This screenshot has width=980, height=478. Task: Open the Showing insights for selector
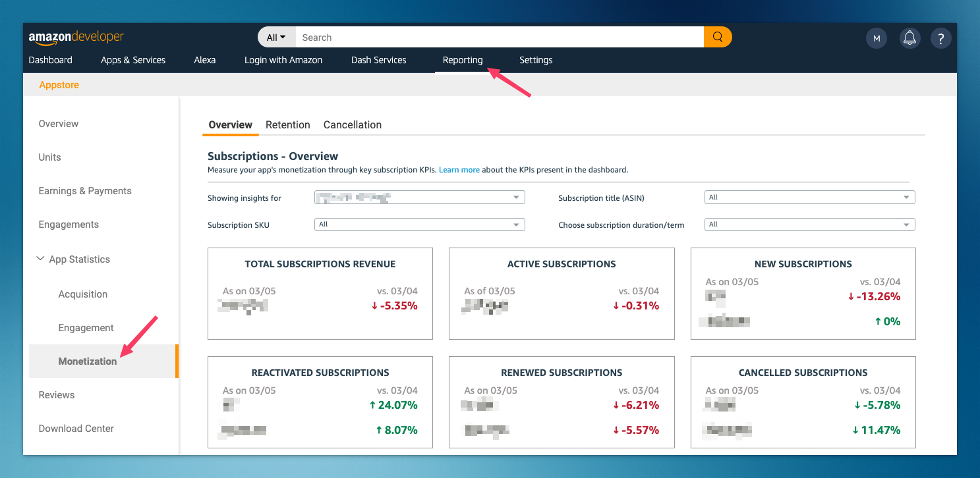pyautogui.click(x=419, y=197)
